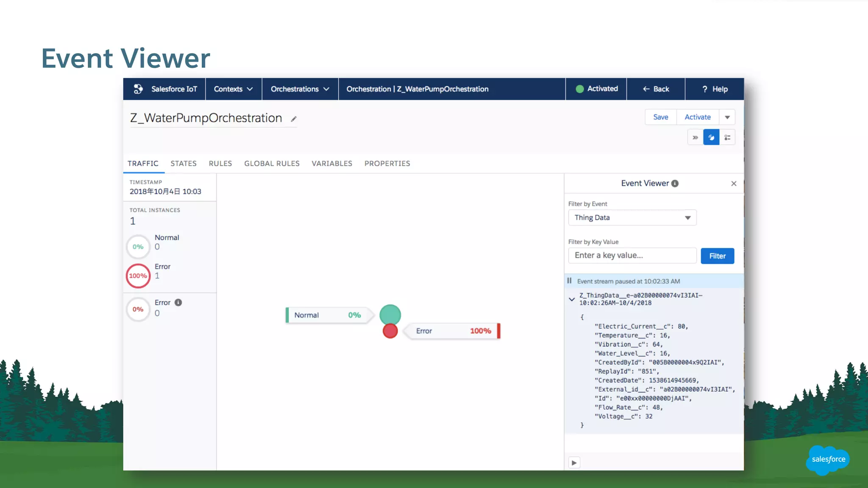The width and height of the screenshot is (868, 488).
Task: Click the Orchestration Z_WaterPumpOrchestration breadcrumb
Action: pyautogui.click(x=417, y=89)
